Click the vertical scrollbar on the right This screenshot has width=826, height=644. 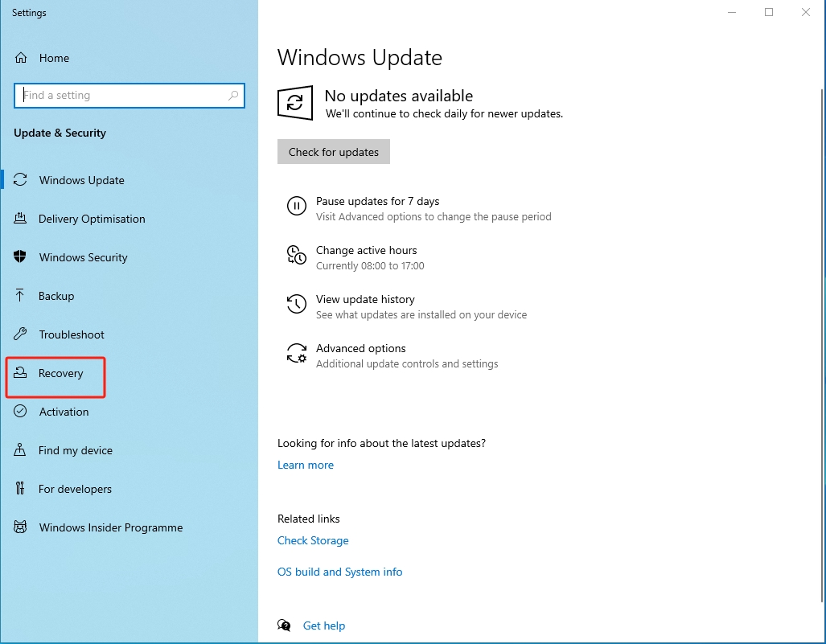823,345
